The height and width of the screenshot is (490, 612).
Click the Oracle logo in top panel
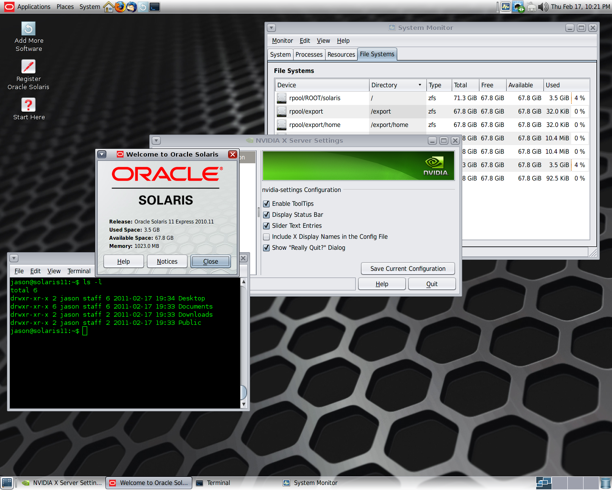click(x=9, y=7)
